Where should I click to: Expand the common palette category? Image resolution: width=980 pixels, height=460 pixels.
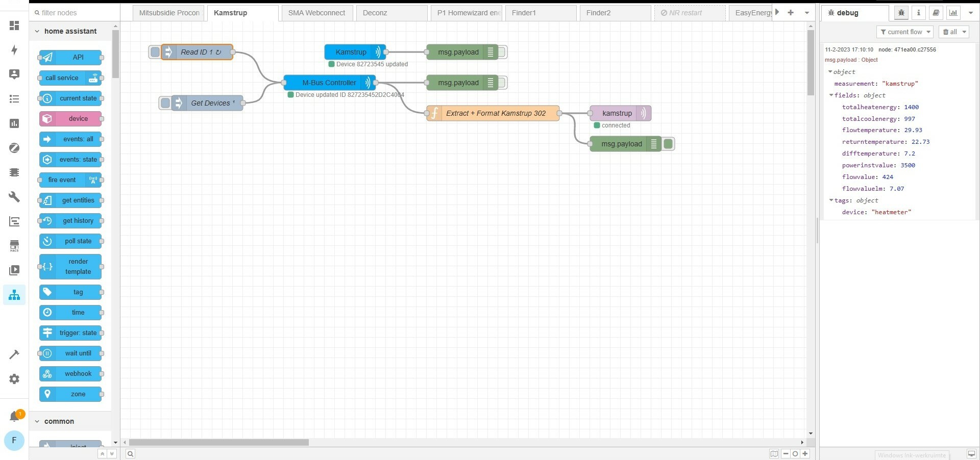click(x=70, y=421)
